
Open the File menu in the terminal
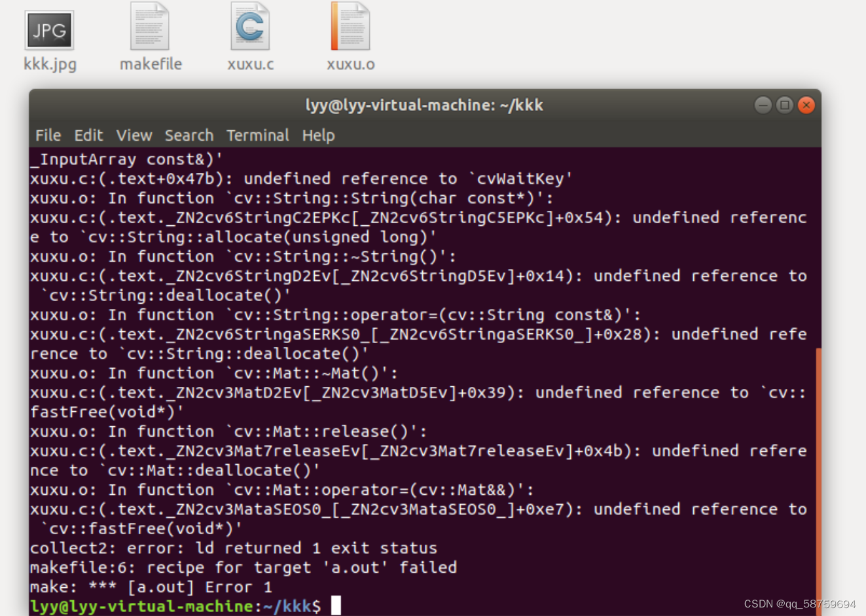pyautogui.click(x=47, y=136)
